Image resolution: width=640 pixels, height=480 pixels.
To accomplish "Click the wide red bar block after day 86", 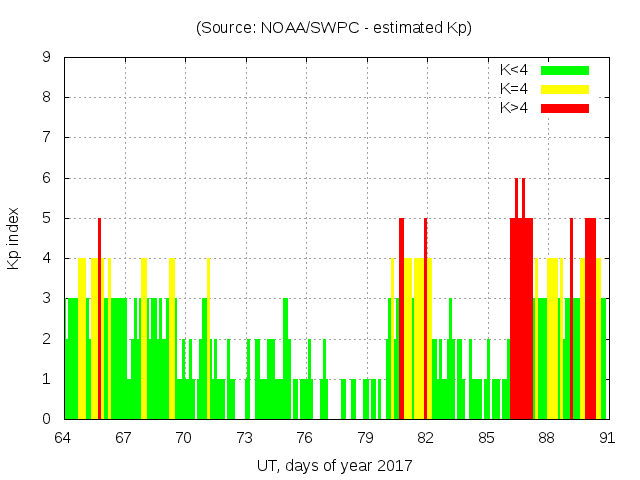I will (521, 320).
